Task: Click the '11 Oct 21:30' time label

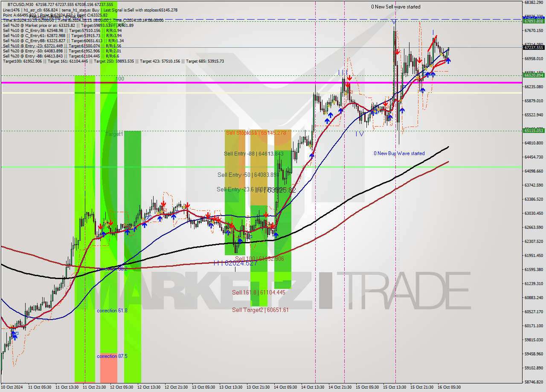Action: click(x=94, y=387)
